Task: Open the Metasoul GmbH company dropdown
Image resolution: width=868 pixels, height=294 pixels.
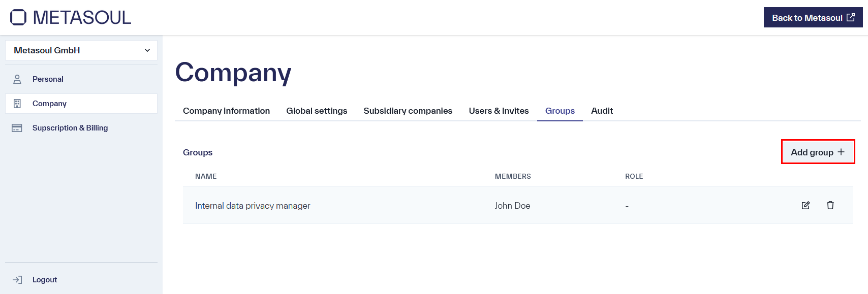Action: (x=81, y=50)
